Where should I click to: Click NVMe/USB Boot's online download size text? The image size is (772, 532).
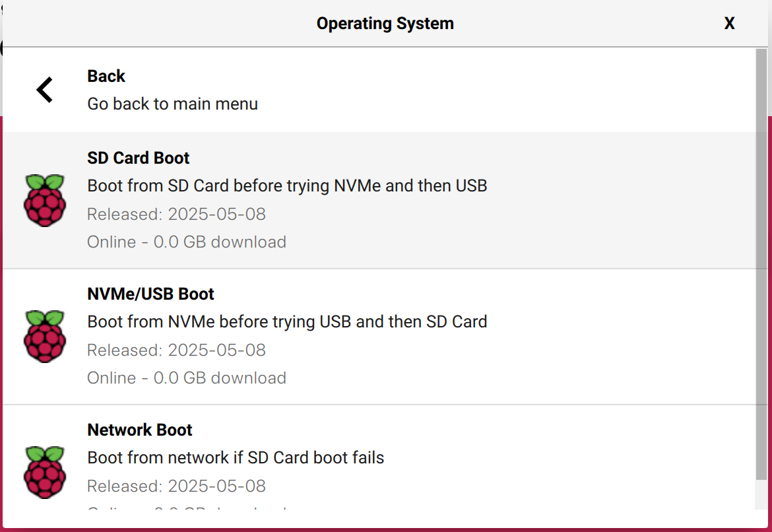(187, 378)
